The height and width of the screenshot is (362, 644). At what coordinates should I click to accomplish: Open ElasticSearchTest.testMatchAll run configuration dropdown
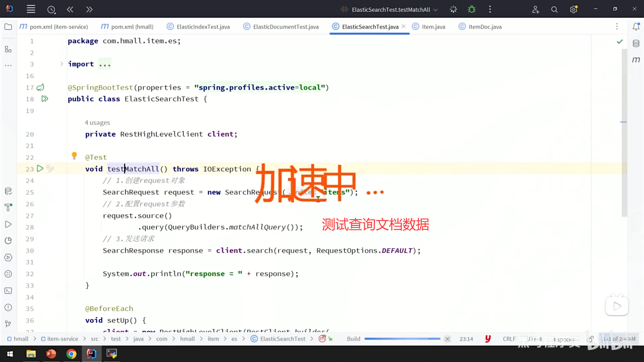pyautogui.click(x=390, y=9)
